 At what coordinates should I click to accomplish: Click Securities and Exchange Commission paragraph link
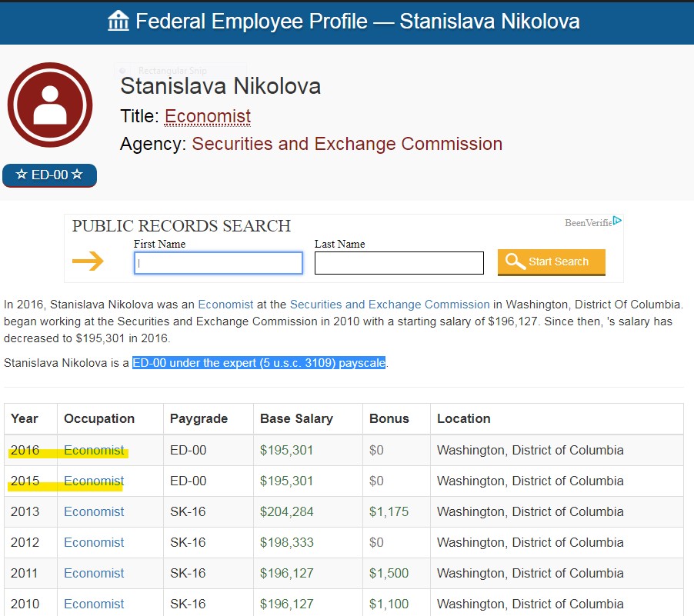389,305
